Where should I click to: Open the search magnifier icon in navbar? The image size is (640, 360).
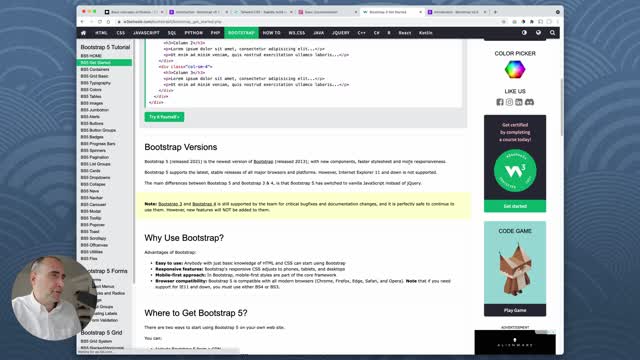tap(552, 33)
